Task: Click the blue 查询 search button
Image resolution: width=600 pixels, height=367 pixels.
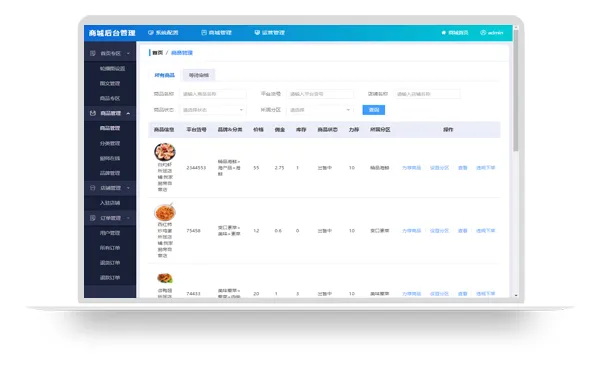Action: pos(373,110)
